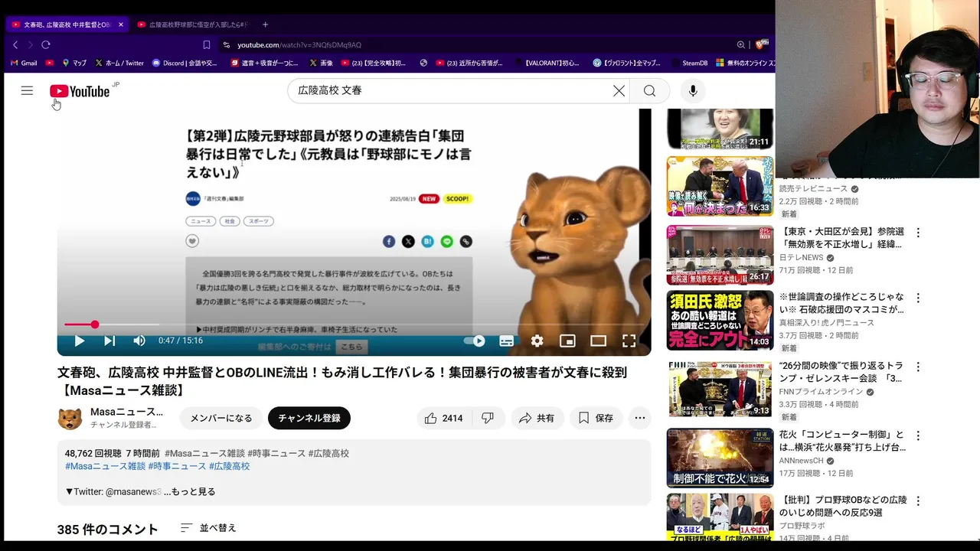Open Brave shields lion icon
Viewport: 980px width, 551px height.
point(761,44)
